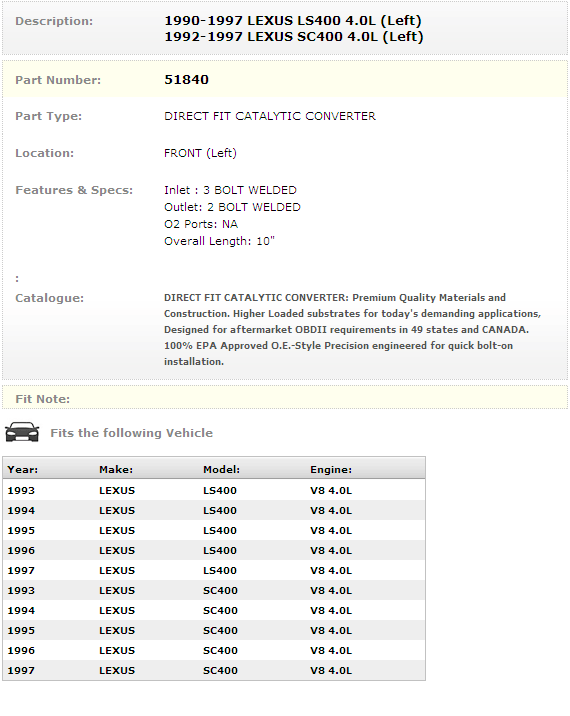
Task: Click the Fit Note label
Action: [42, 399]
